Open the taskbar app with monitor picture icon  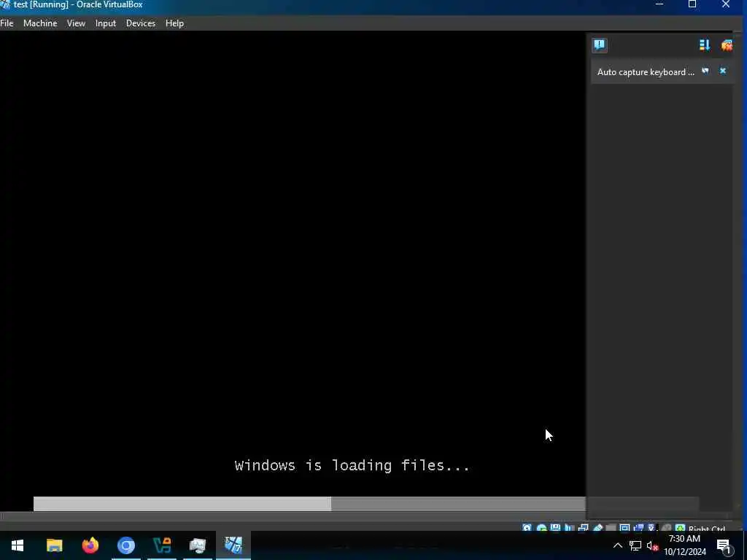198,545
